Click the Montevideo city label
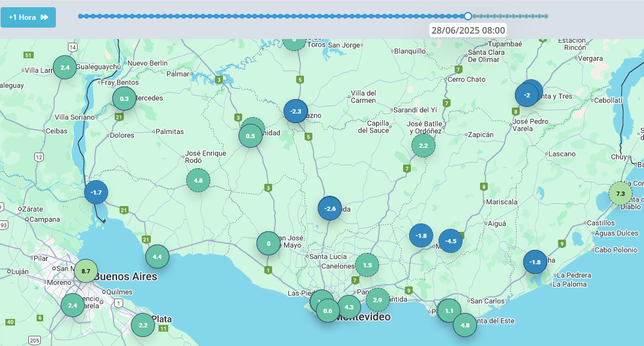The image size is (644, 346). [365, 317]
